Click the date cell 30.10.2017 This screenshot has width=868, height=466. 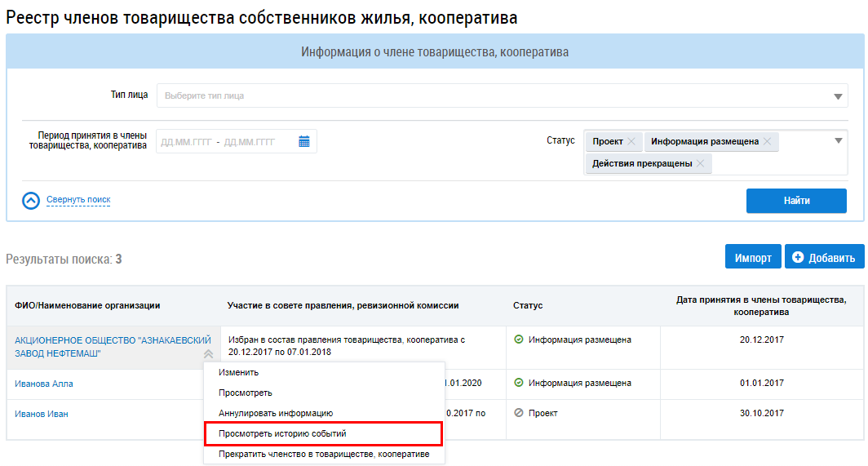[762, 413]
